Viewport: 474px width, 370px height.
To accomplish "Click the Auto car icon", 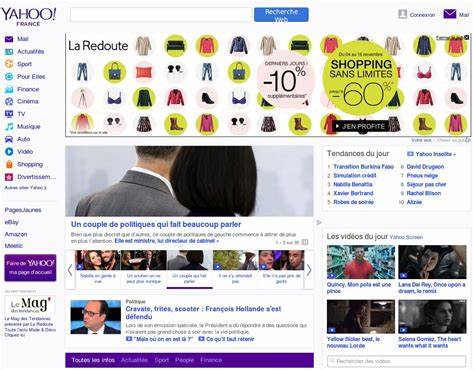I will (x=9, y=139).
